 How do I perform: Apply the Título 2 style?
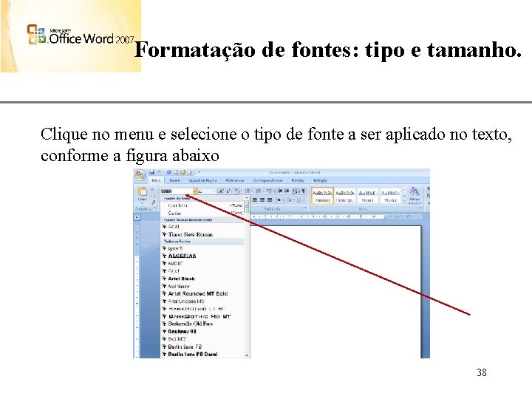[391, 196]
